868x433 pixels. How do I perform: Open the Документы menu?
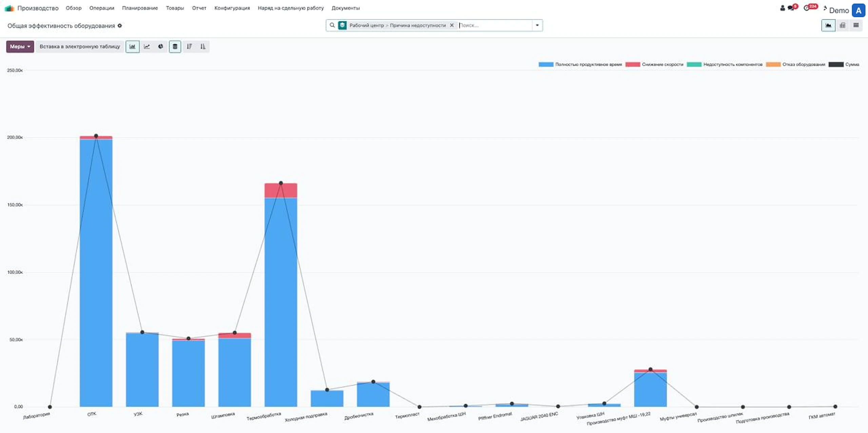click(x=346, y=8)
